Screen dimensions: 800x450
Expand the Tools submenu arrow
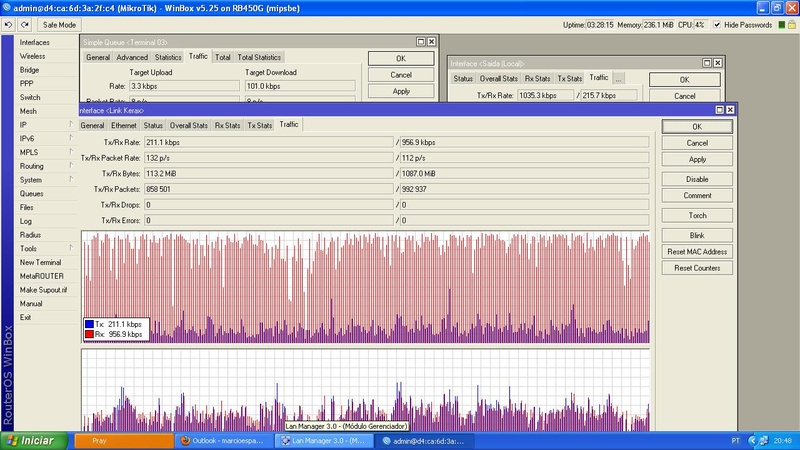[71, 248]
